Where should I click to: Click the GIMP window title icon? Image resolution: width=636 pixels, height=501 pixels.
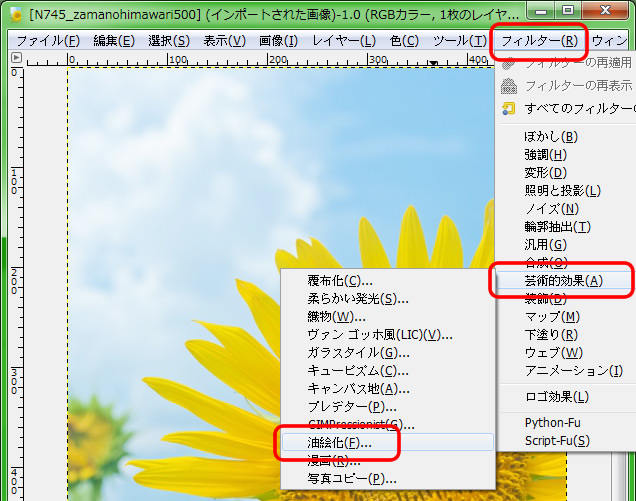16,15
